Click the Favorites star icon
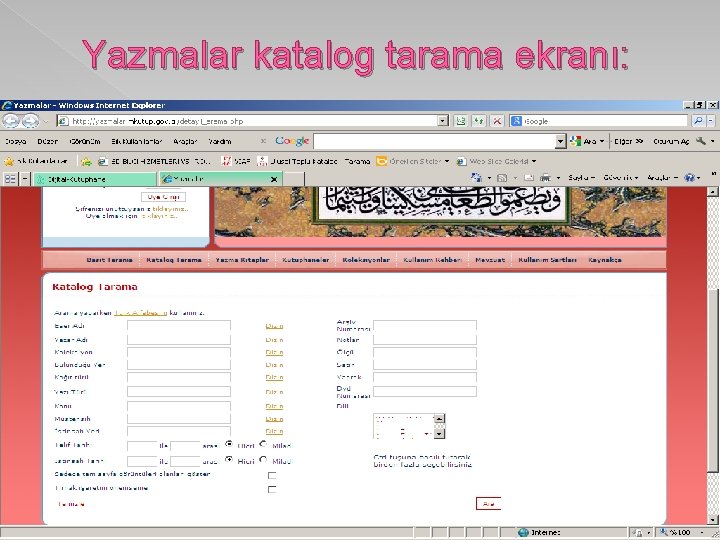The width and height of the screenshot is (720, 540). coord(9,161)
